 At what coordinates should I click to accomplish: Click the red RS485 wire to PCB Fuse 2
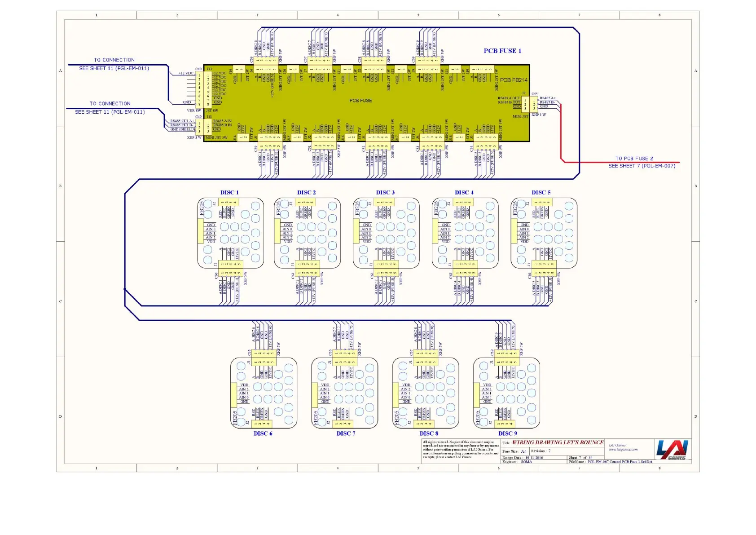pyautogui.click(x=561, y=135)
